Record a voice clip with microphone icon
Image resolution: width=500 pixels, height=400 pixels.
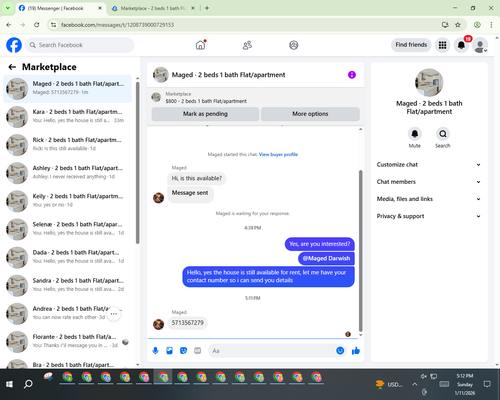[x=155, y=351]
